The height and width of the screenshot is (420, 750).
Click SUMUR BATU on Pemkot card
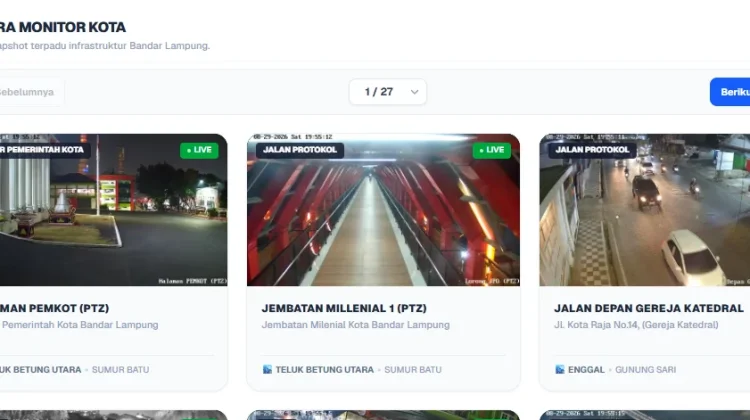(x=120, y=370)
